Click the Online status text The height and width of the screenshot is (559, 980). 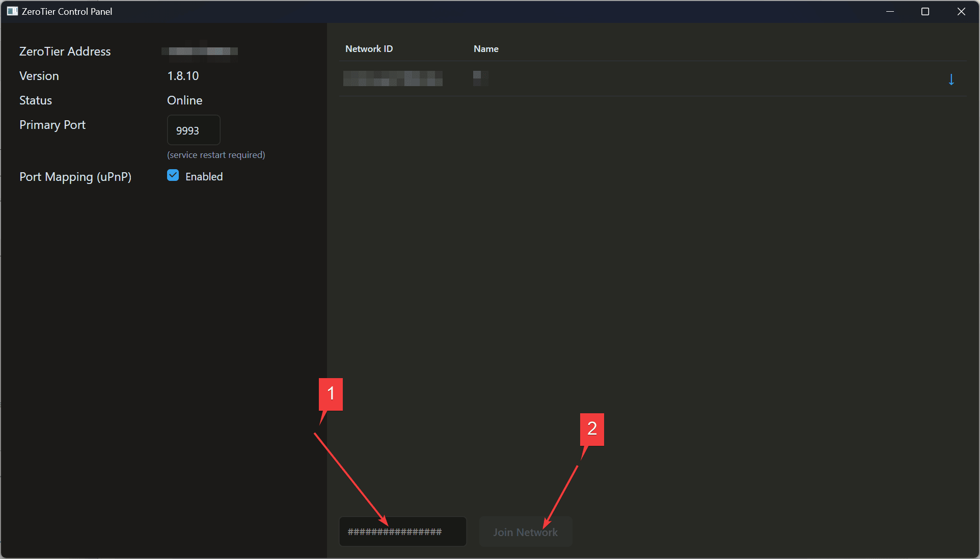(184, 100)
